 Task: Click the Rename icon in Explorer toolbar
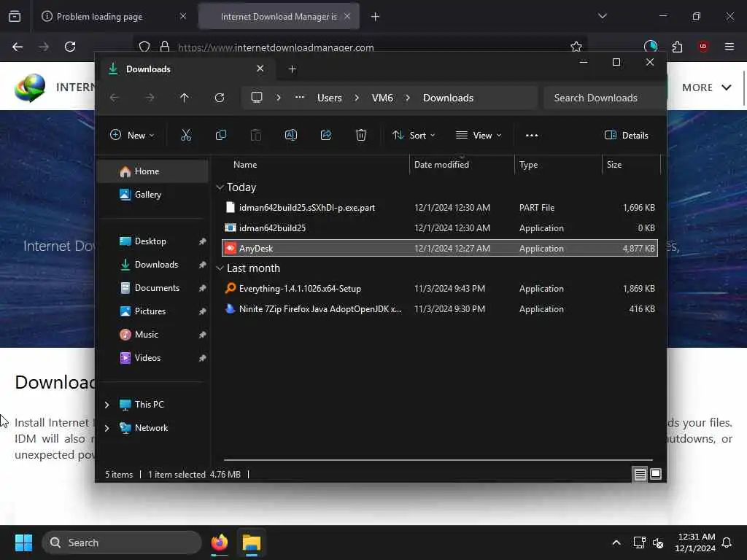click(x=290, y=135)
